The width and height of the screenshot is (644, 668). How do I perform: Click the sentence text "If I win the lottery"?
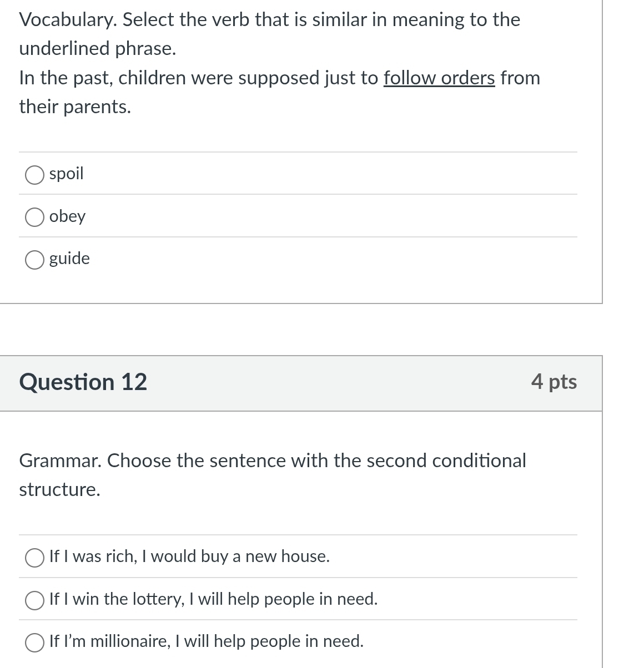point(117,599)
